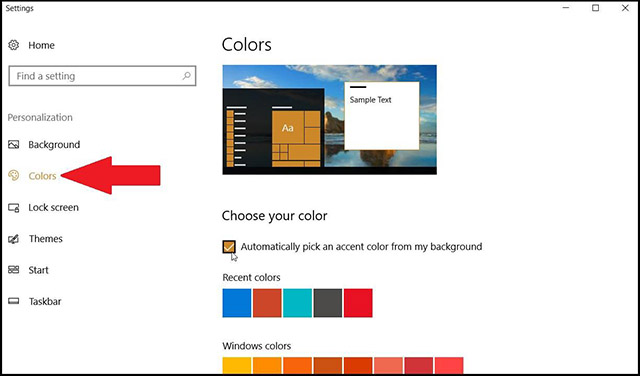
Task: Pick the teal recent color
Action: (x=297, y=303)
